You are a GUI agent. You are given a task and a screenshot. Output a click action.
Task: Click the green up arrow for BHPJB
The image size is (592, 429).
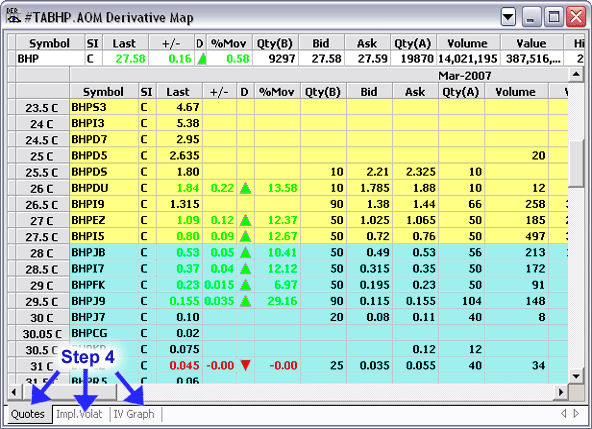(x=245, y=252)
